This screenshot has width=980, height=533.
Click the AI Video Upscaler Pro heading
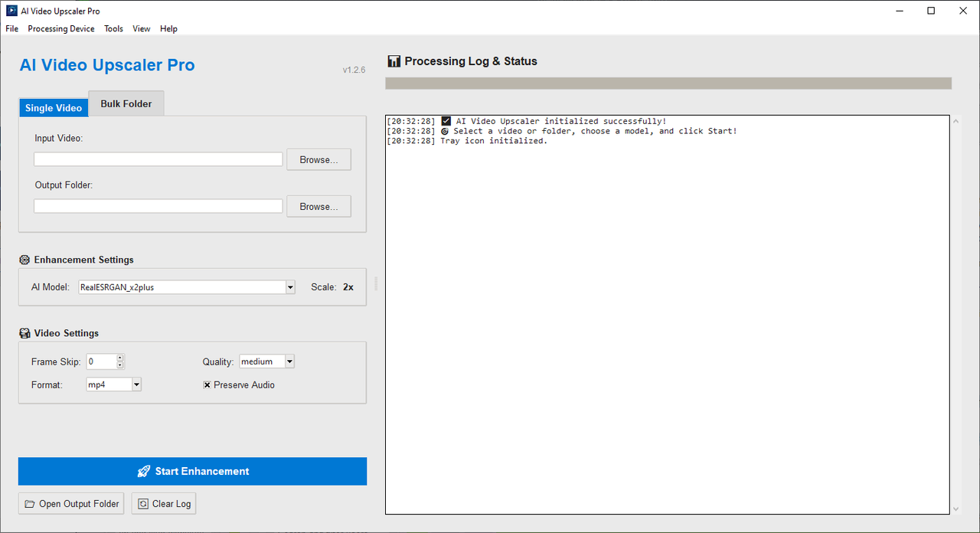pos(107,65)
